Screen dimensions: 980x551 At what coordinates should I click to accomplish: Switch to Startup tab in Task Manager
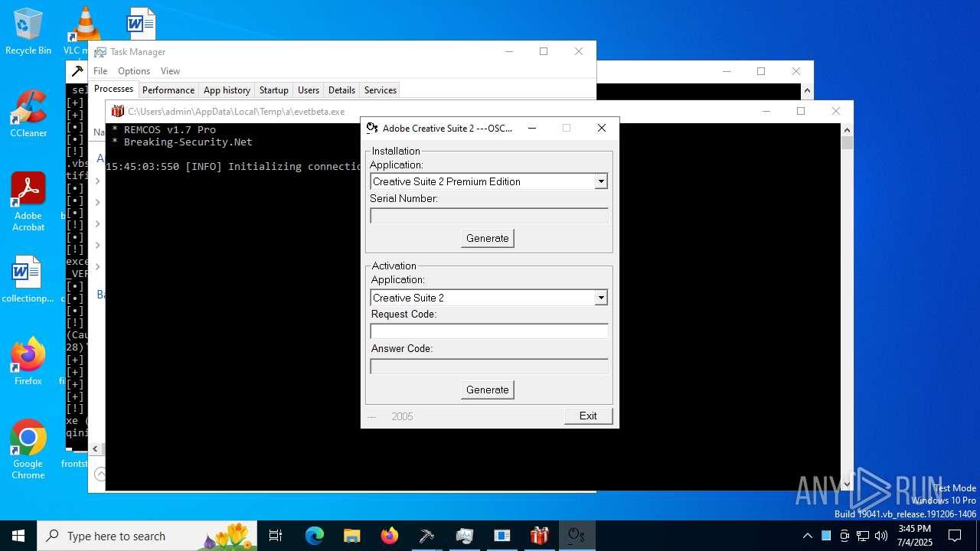(273, 90)
